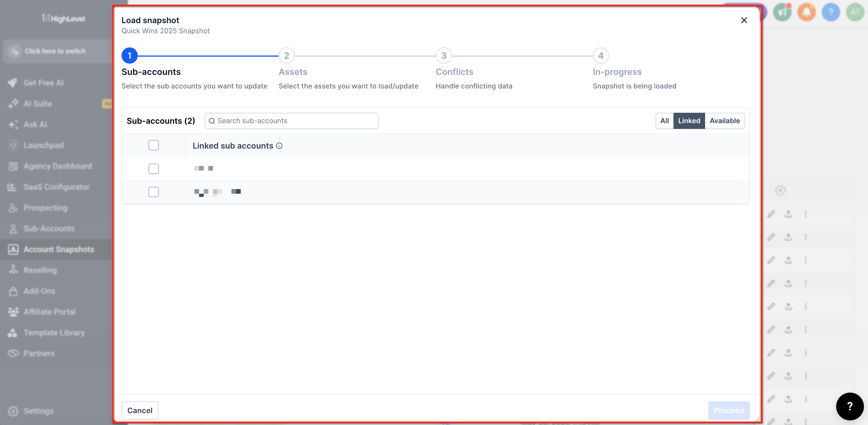This screenshot has height=425, width=868.
Task: Click step 1 Sub-accounts circle
Action: pyautogui.click(x=129, y=56)
